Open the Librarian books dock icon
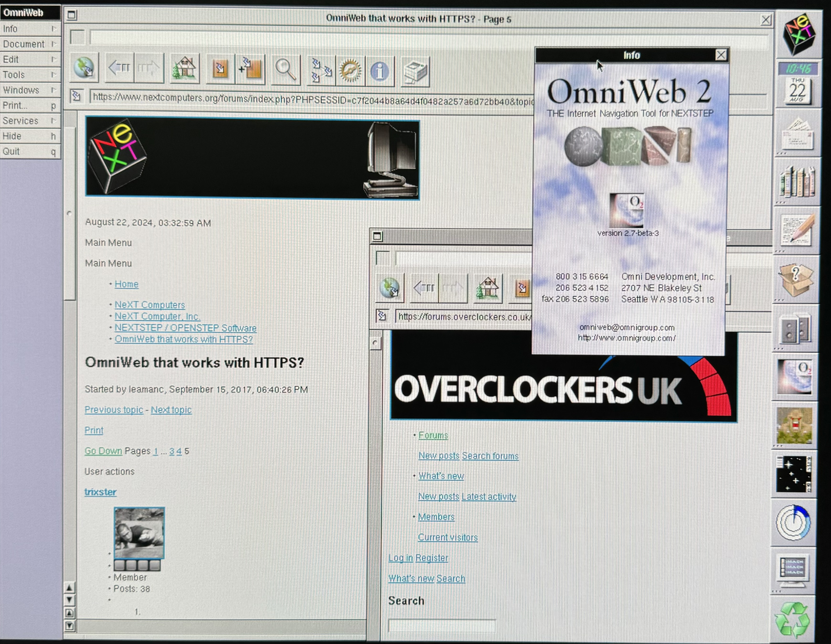 (x=797, y=182)
